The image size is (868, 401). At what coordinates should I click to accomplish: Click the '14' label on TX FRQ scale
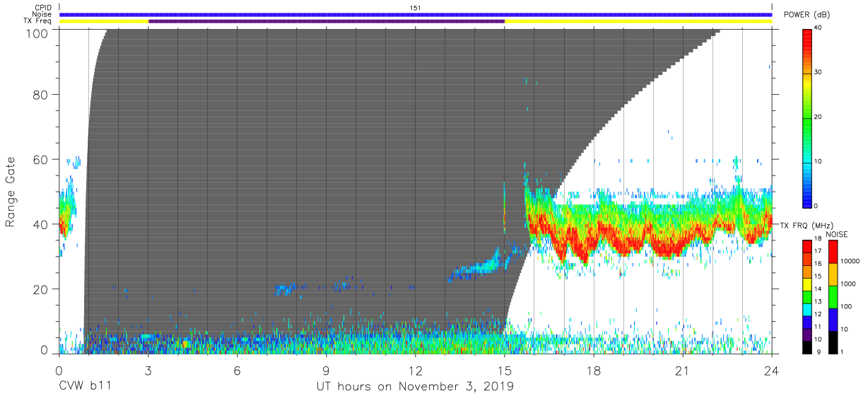(x=819, y=289)
